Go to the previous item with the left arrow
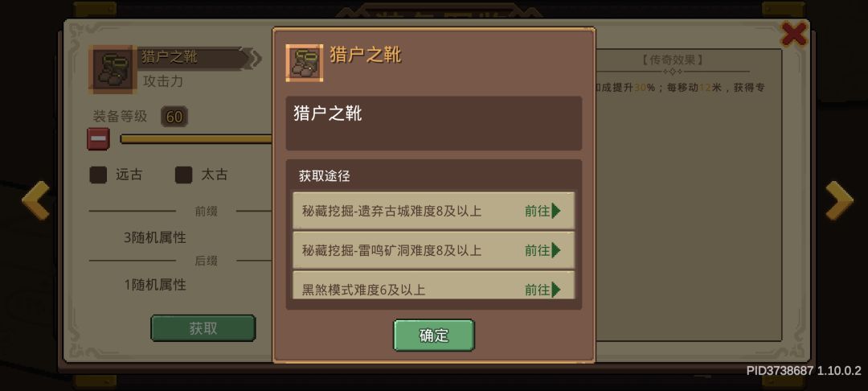The height and width of the screenshot is (391, 868). (x=36, y=200)
